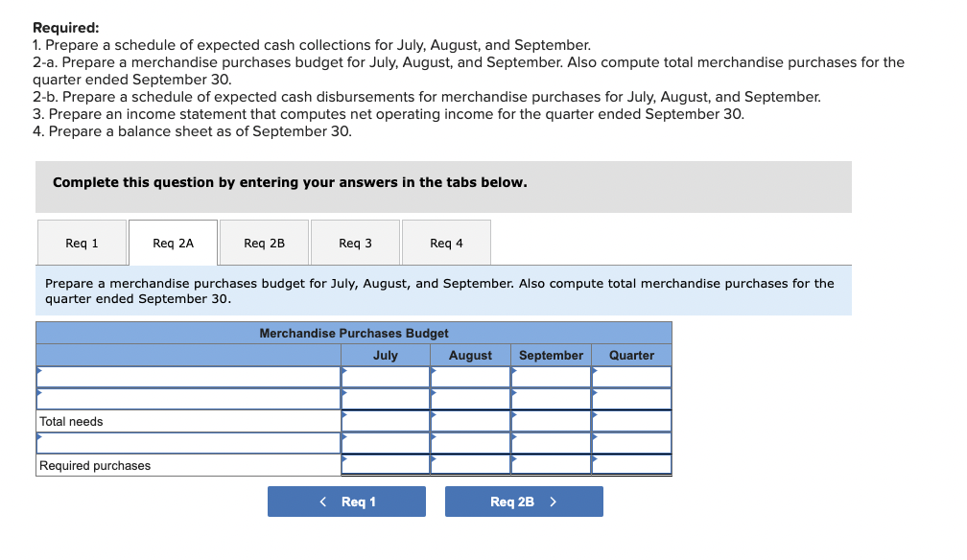Switch to the Req 2B tab
The height and width of the screenshot is (560, 967).
pos(264,242)
